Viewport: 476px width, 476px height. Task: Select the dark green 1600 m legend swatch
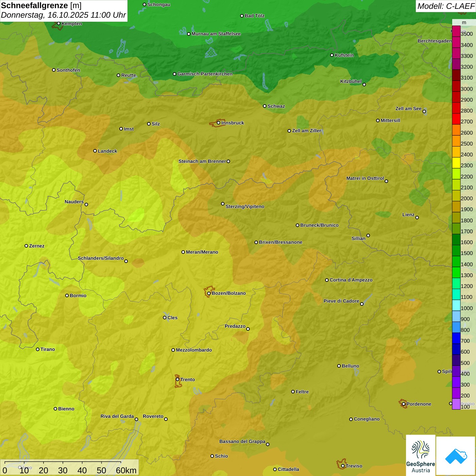point(456,240)
